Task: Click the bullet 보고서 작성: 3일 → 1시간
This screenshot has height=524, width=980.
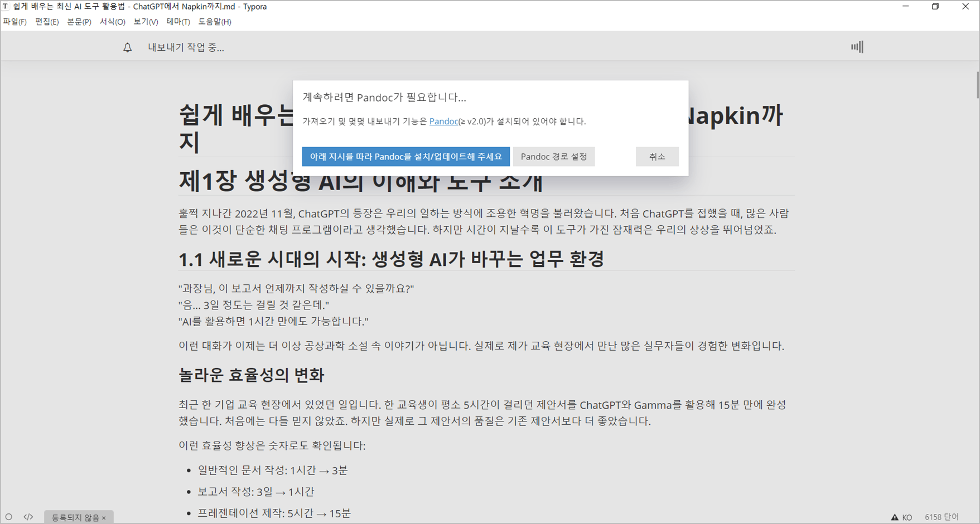Action: [x=256, y=492]
